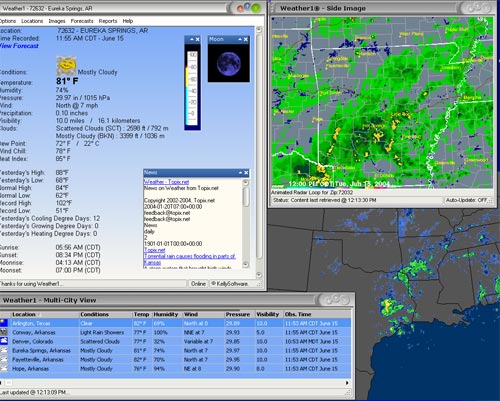500x401 pixels.
Task: Collapse the Moon panel
Action: coord(240,39)
